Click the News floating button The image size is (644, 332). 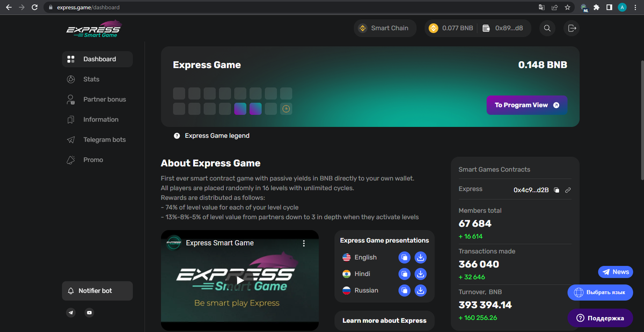616,272
